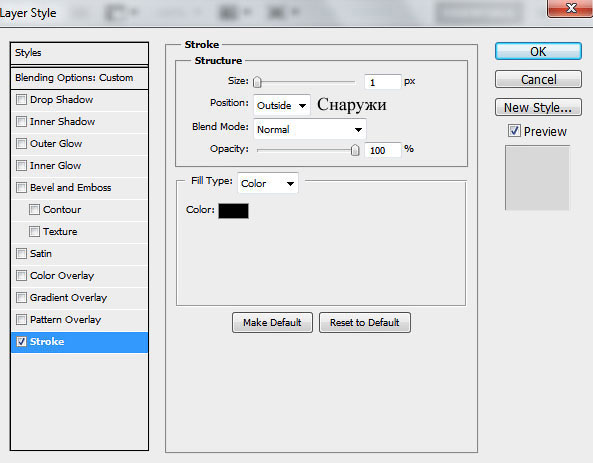Click the Size slider handle
This screenshot has height=463, width=593.
[x=257, y=82]
